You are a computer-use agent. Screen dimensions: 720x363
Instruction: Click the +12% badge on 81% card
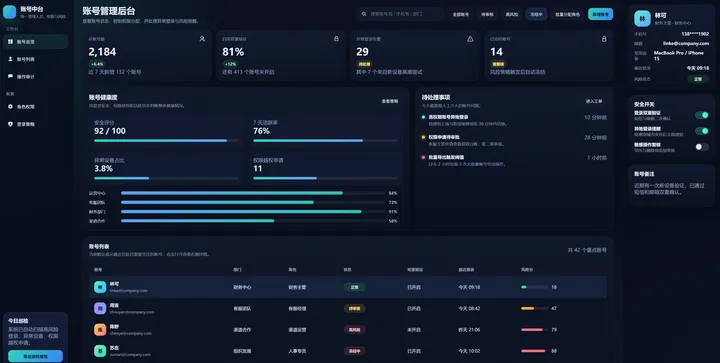[230, 64]
